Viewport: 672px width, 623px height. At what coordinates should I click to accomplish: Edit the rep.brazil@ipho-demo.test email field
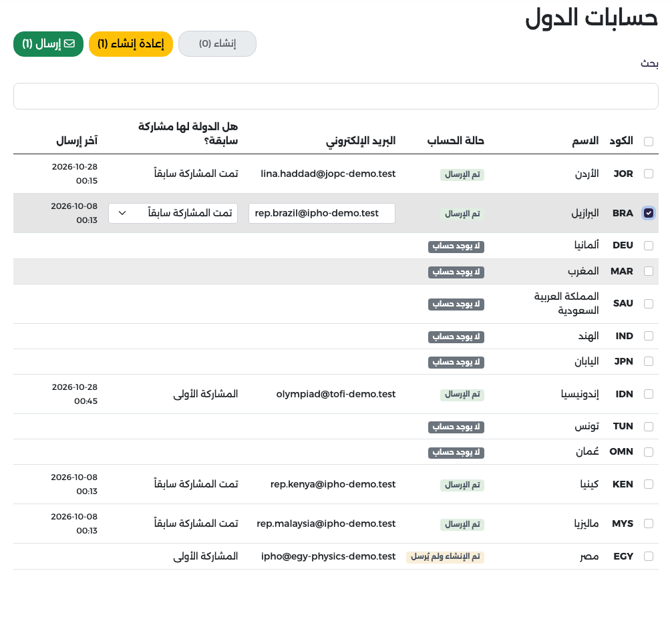click(322, 214)
